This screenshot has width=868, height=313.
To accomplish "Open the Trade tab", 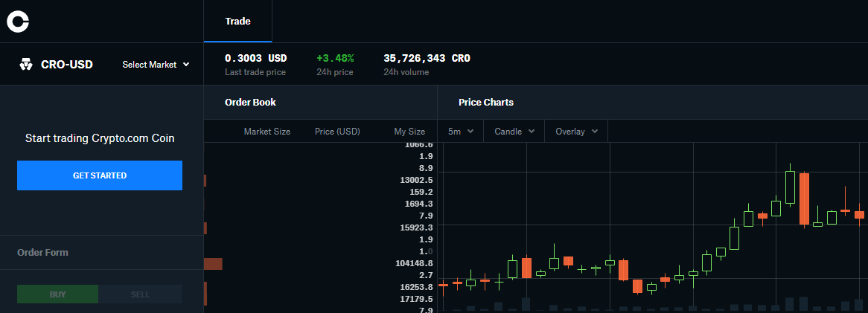I will pos(237,21).
